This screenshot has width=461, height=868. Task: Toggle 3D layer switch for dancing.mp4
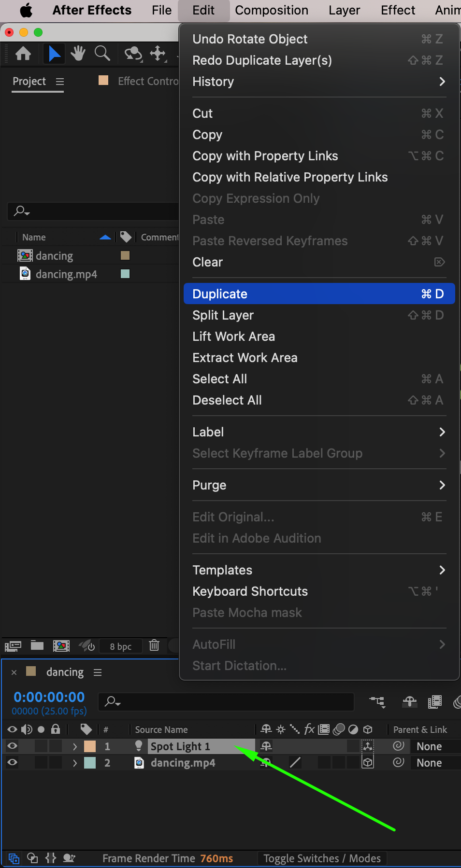(x=368, y=762)
